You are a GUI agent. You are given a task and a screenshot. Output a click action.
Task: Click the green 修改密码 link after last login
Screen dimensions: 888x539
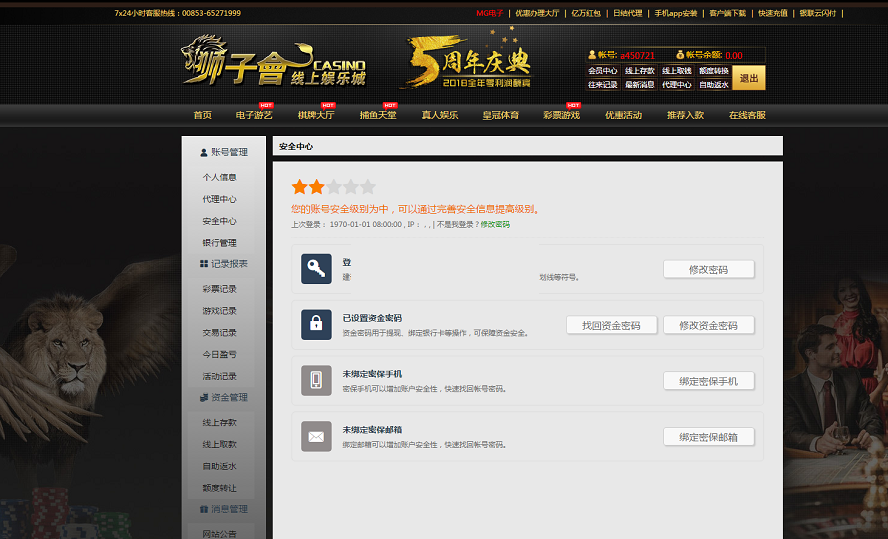point(495,225)
